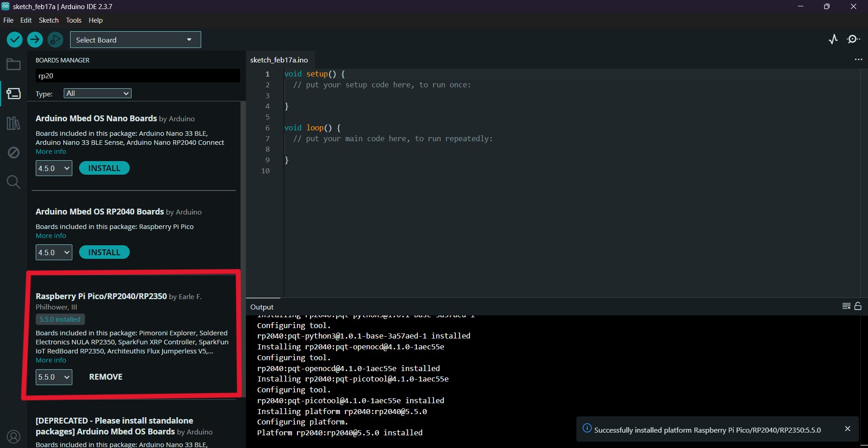This screenshot has width=868, height=448.
Task: Click the BOARDS MANAGER panel heading
Action: coord(62,60)
